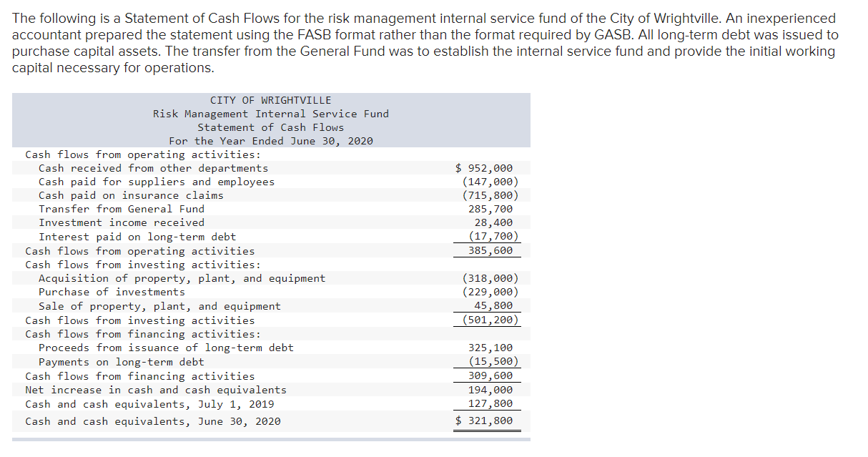Select 'Cash received from other departments' row label
The image size is (868, 457).
pos(154,168)
